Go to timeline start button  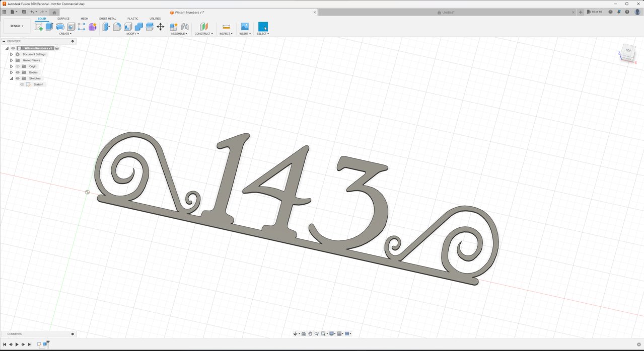5,344
